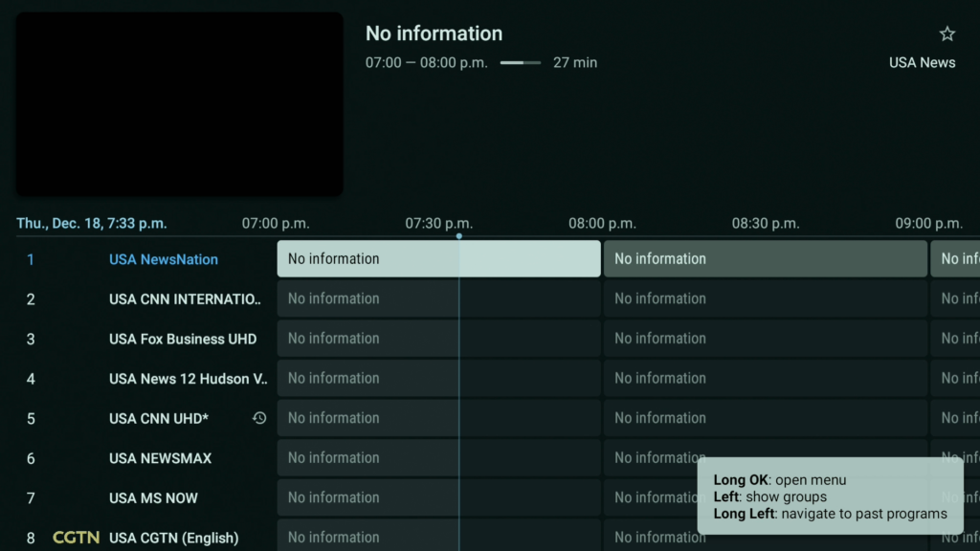
Task: Click the catch-up clock icon on CNN UHD
Action: (x=259, y=418)
